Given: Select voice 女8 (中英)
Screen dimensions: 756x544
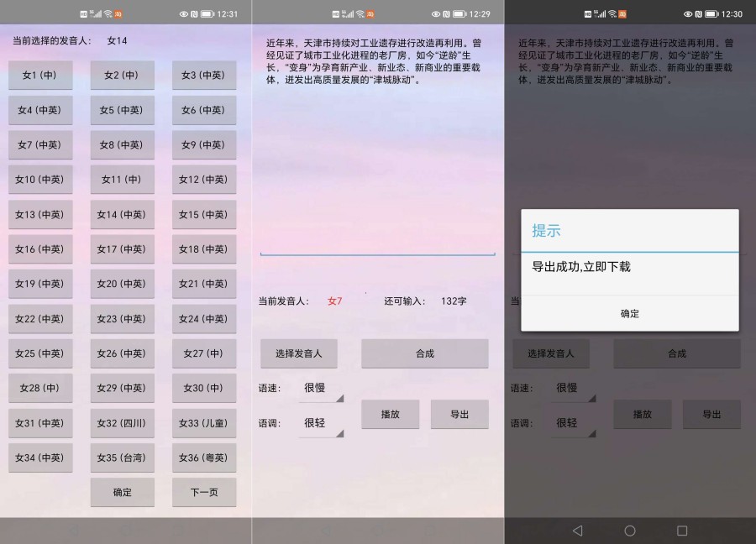Looking at the screenshot, I should 122,144.
